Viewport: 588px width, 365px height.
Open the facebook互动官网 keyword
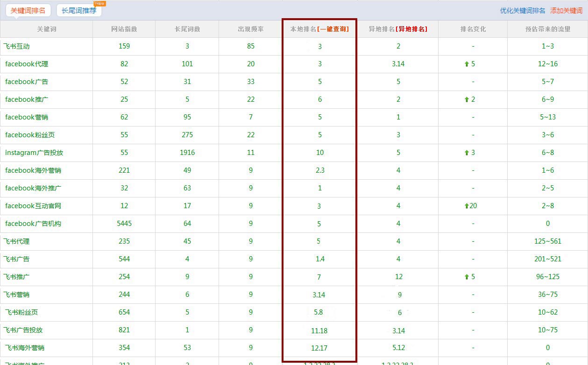[33, 206]
